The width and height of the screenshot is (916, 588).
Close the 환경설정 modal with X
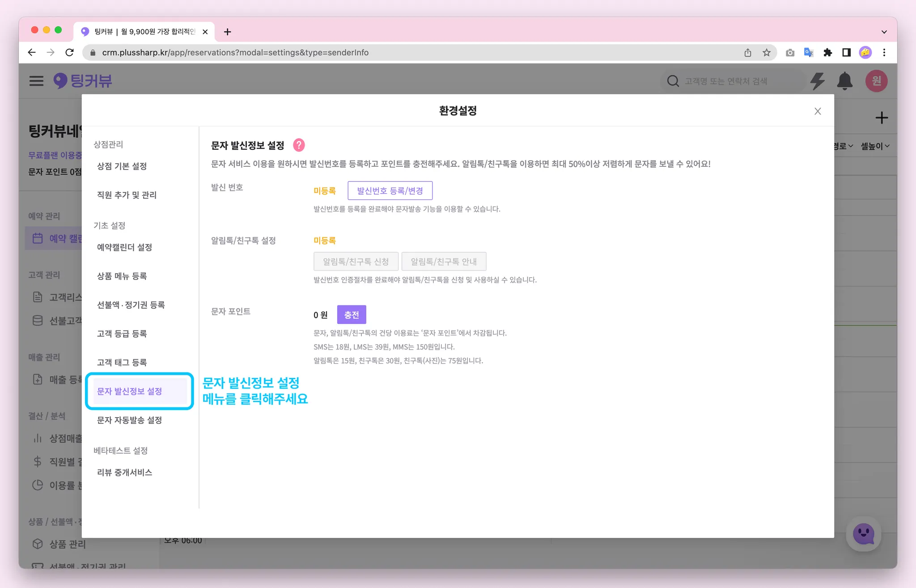coord(818,111)
